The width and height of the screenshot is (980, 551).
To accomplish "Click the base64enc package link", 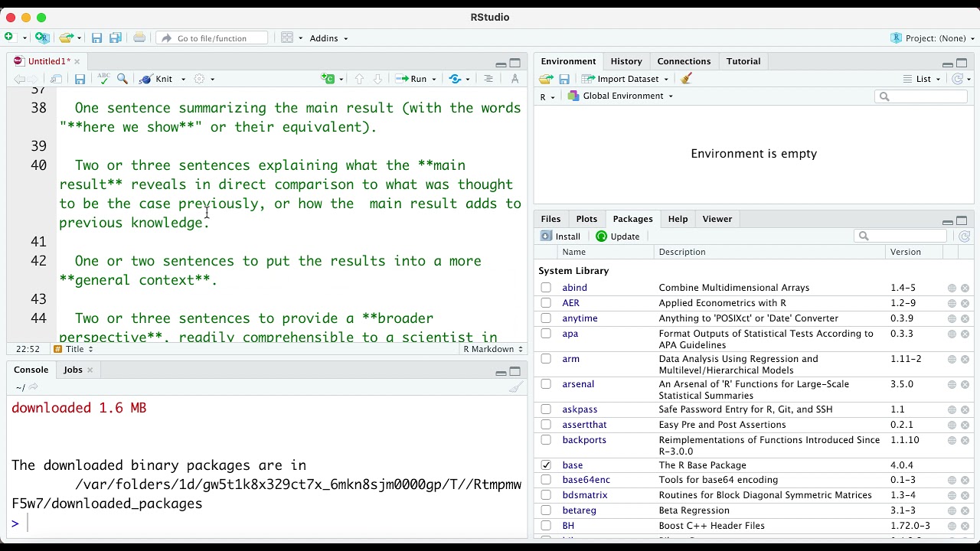I will (586, 480).
